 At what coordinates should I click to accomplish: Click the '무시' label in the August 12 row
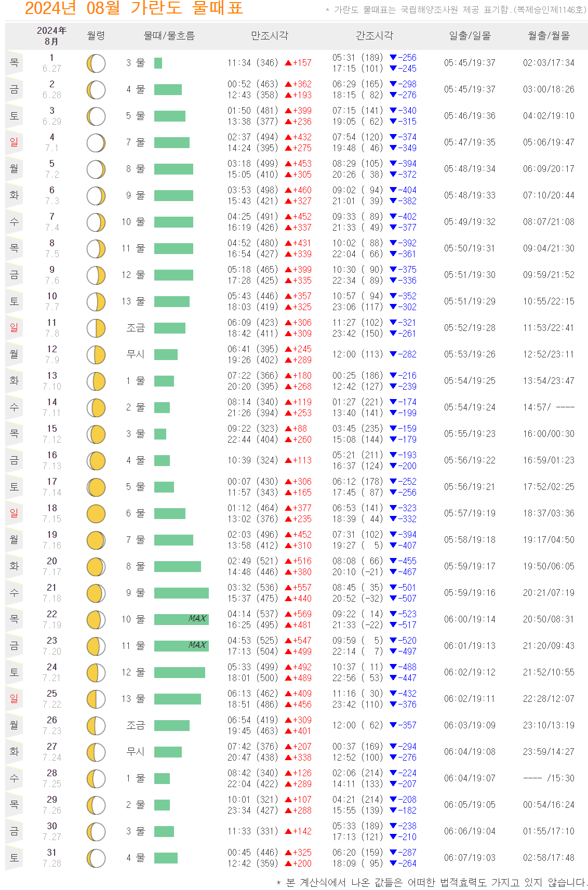tap(136, 354)
